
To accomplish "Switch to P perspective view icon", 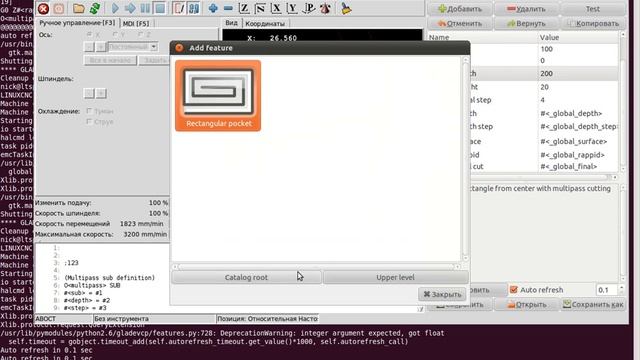I will [309, 9].
